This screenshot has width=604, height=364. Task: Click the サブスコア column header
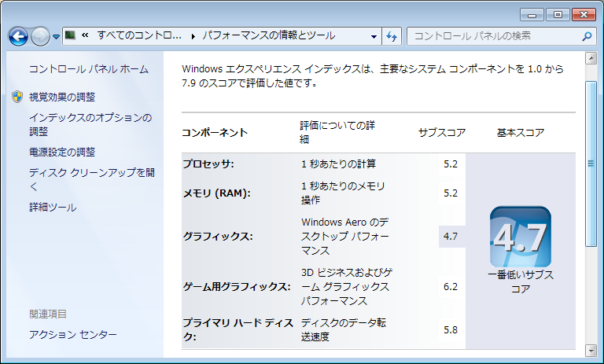pos(442,133)
